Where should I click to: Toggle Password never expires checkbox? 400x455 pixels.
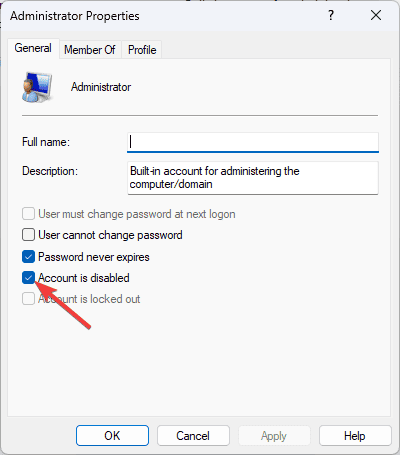pyautogui.click(x=28, y=257)
